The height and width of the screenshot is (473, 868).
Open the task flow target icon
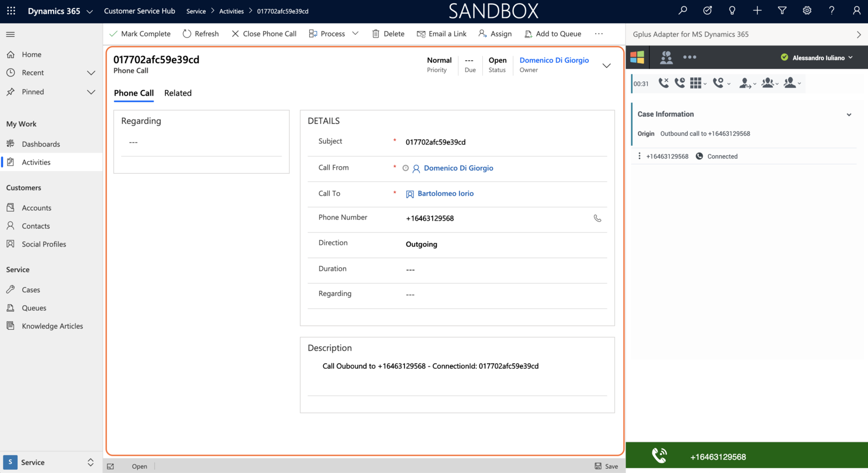[707, 10]
